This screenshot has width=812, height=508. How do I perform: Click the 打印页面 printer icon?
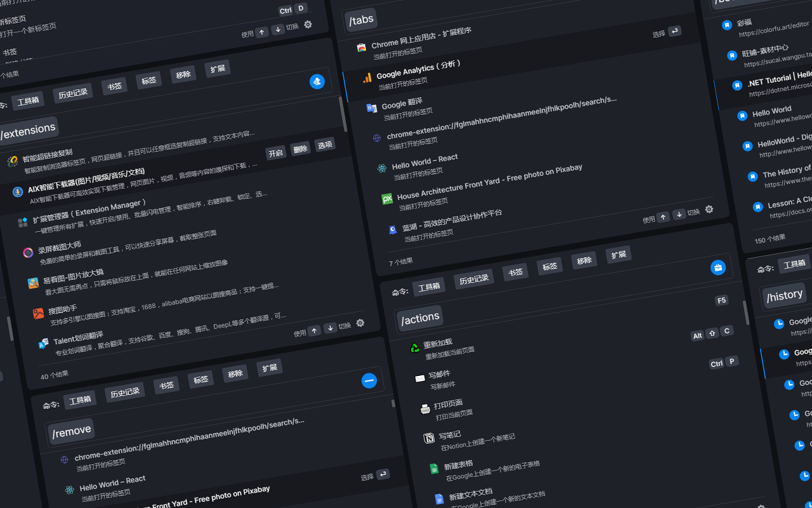point(425,408)
